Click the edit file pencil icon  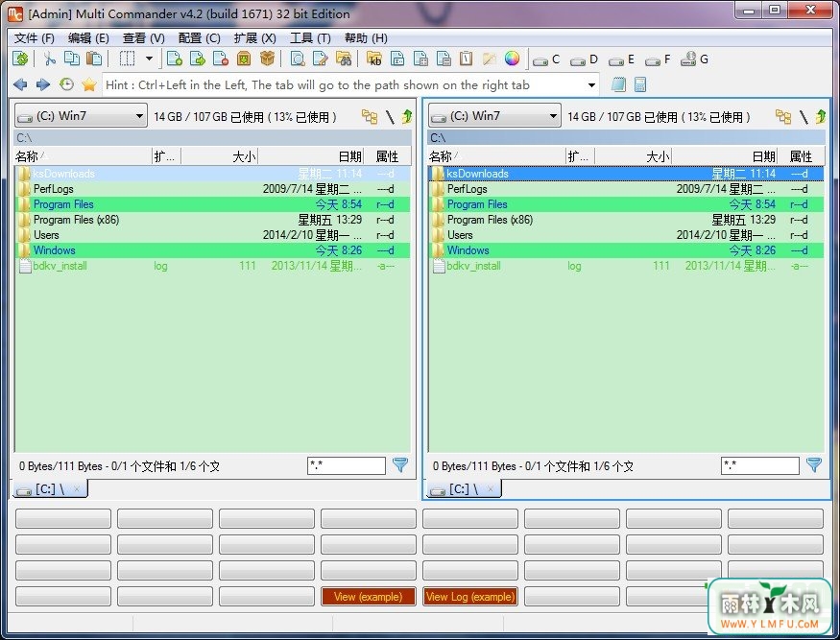(320, 59)
